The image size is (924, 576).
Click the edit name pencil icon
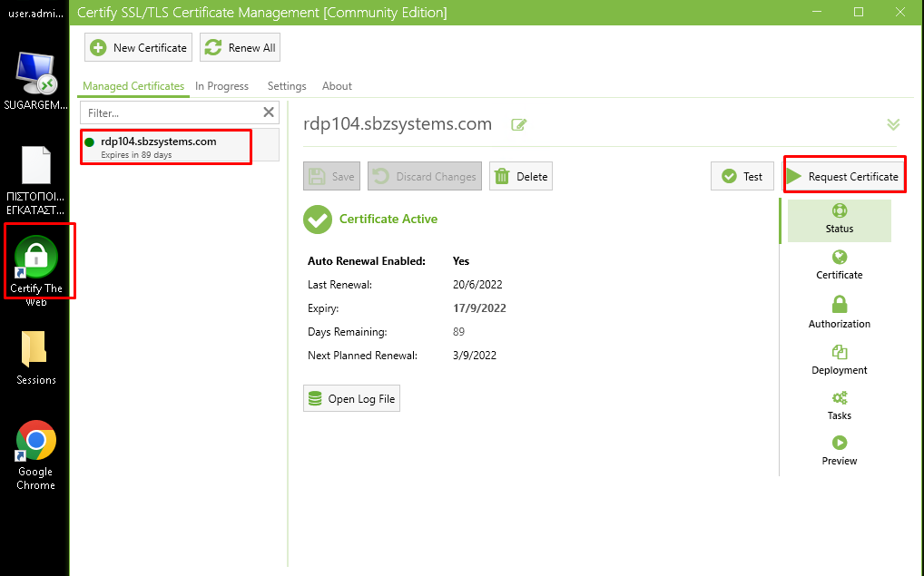point(519,124)
